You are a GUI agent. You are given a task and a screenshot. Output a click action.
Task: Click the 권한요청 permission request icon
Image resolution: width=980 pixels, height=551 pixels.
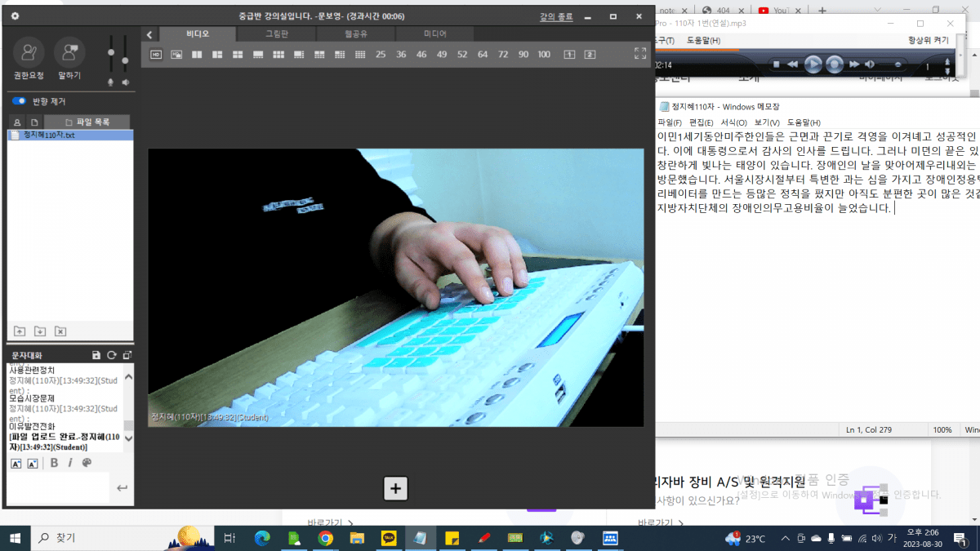29,53
